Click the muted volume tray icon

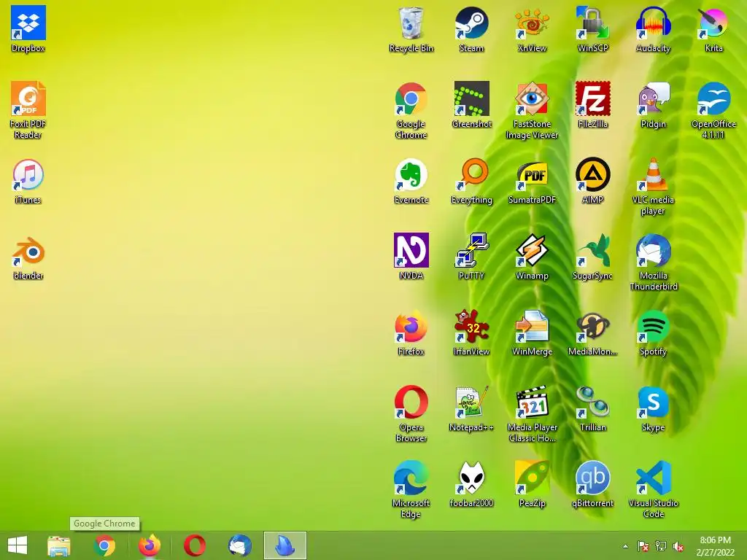pyautogui.click(x=678, y=547)
